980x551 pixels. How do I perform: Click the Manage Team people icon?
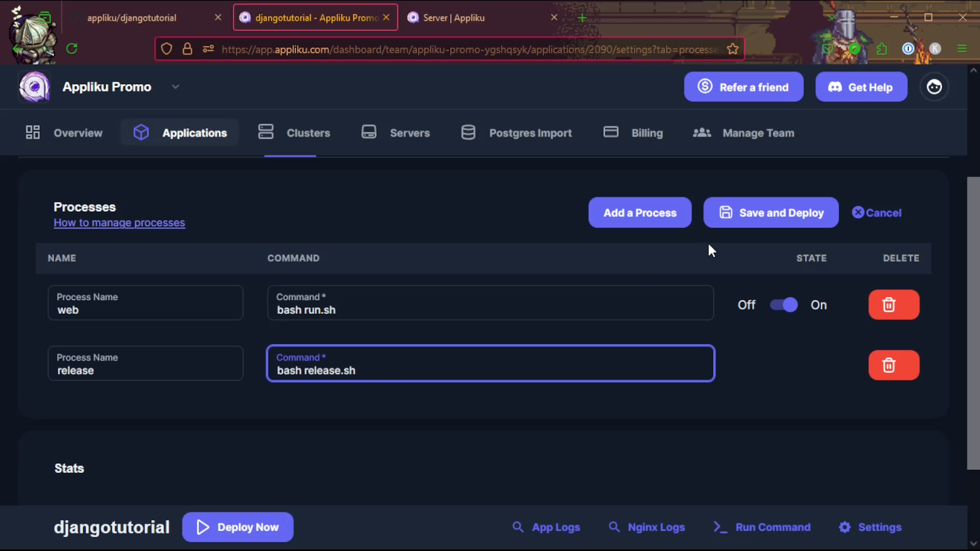[x=701, y=132]
